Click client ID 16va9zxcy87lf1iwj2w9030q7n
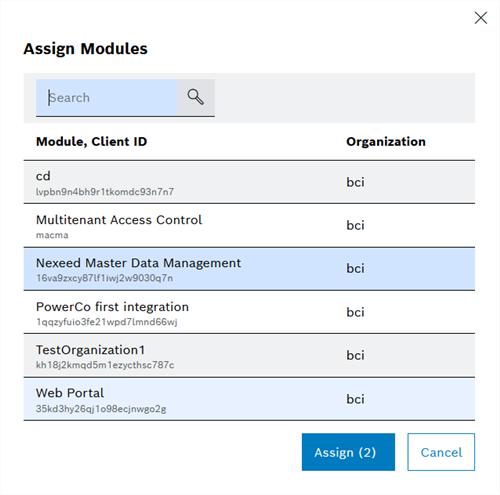 tap(105, 278)
